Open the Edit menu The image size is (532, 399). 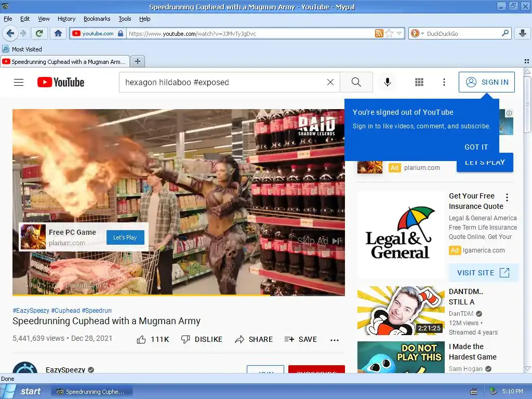pos(25,19)
